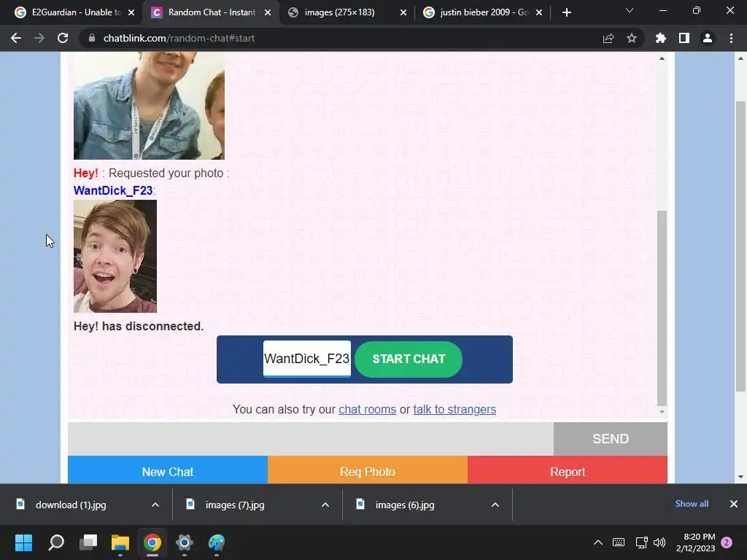
Task: Close the justin bieber 2009 tab
Action: coord(539,12)
